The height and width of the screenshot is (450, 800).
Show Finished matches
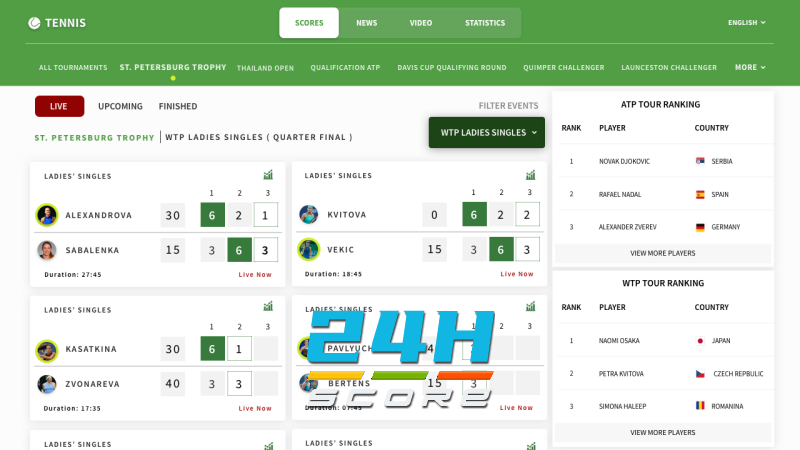(178, 106)
